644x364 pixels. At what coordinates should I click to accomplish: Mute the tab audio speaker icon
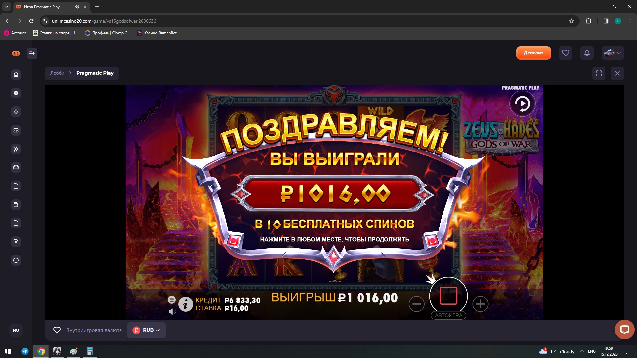click(77, 7)
